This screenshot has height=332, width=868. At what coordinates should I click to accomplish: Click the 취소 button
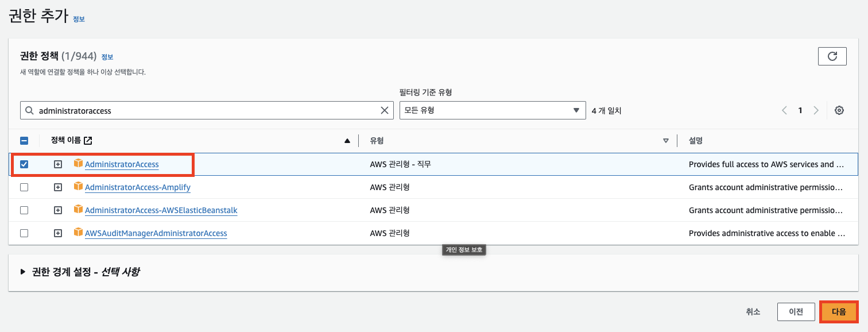coord(753,312)
